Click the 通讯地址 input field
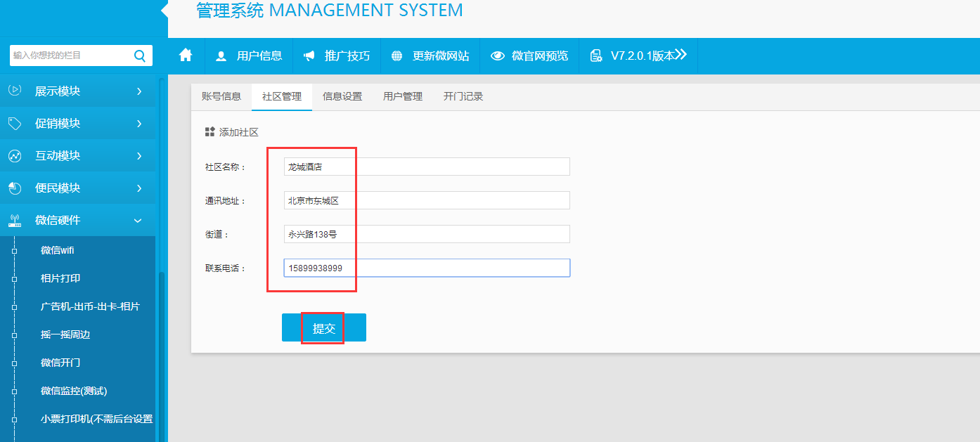980x442 pixels. [x=427, y=200]
